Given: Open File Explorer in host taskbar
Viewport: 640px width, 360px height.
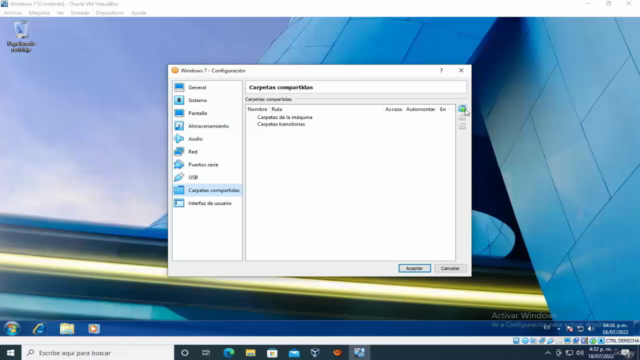Looking at the screenshot, I should tap(250, 353).
